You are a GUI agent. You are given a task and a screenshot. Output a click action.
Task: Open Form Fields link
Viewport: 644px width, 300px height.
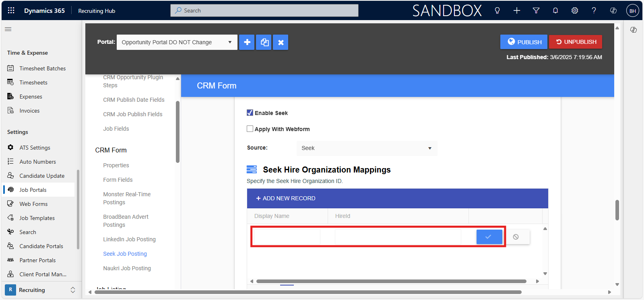tap(118, 180)
